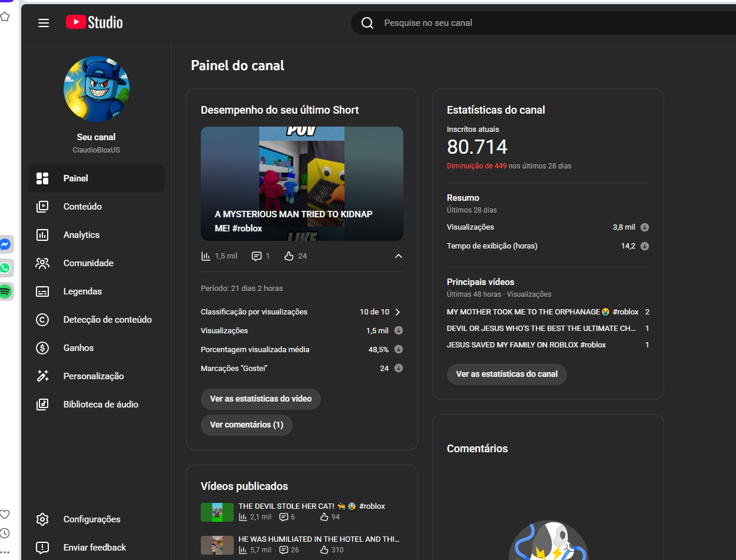This screenshot has height=560, width=736.
Task: Click the YouTube Studio logo
Action: (x=94, y=23)
